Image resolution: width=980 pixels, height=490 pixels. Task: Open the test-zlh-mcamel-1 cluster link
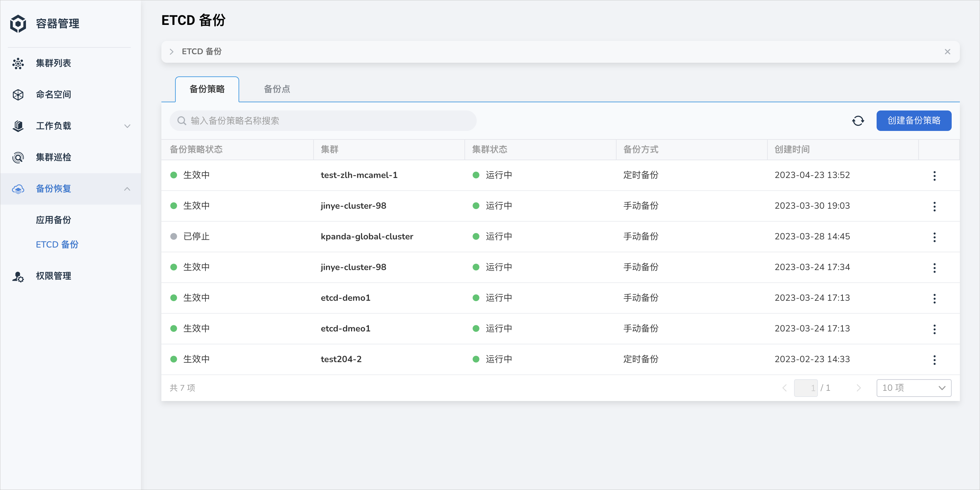359,175
